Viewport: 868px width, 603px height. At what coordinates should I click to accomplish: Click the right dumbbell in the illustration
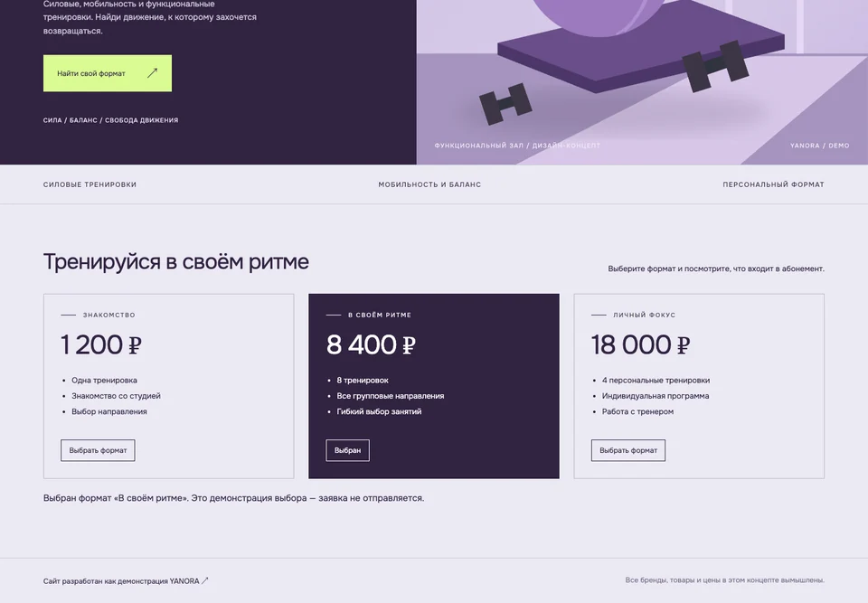tap(714, 66)
